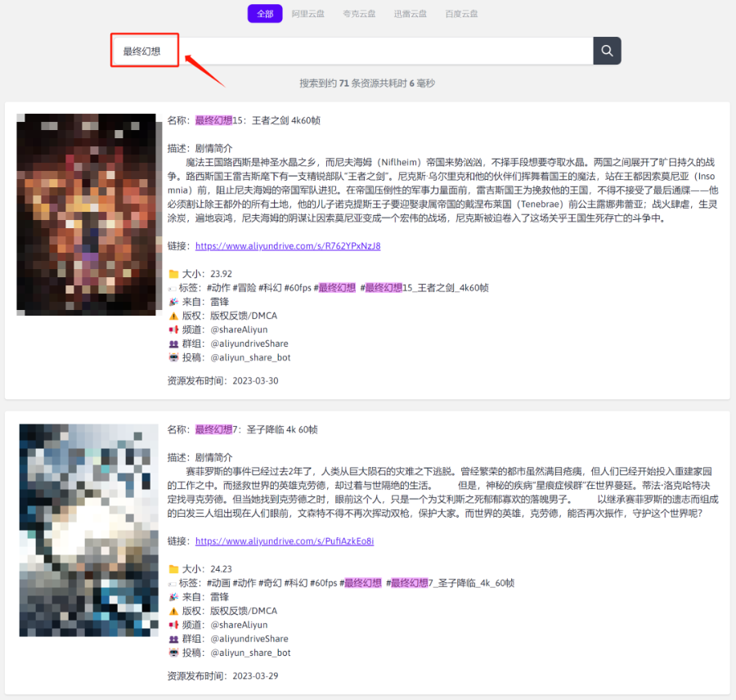Click #奇幻 tag in 圣子降临 card
Image resolution: width=736 pixels, height=700 pixels.
click(x=270, y=583)
